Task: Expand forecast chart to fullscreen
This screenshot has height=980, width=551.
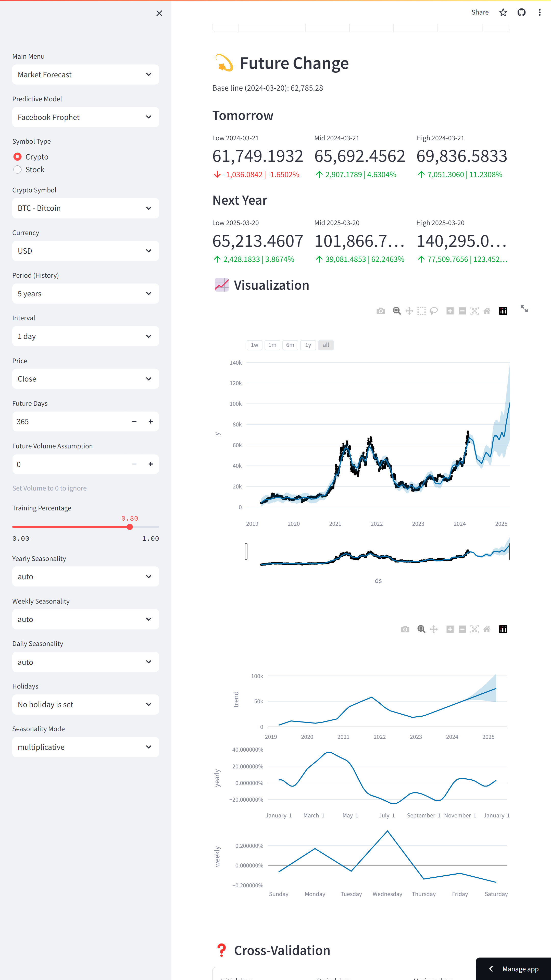Action: (x=524, y=309)
